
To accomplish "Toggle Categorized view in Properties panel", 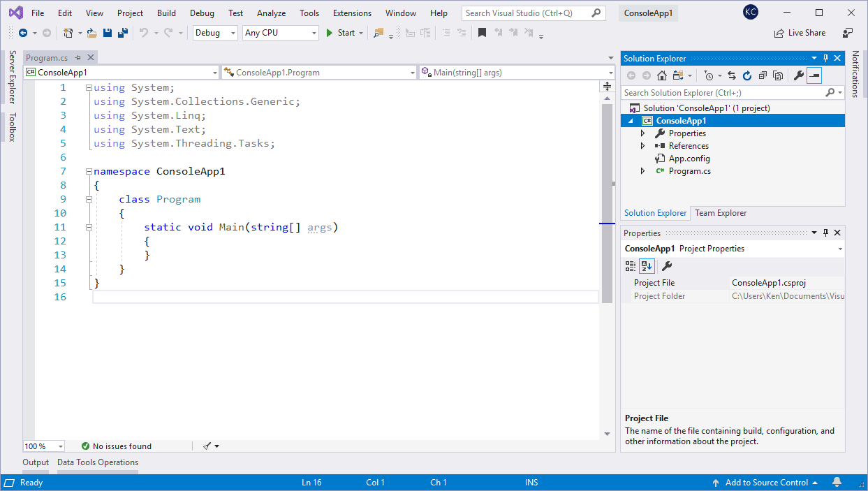I will (x=631, y=266).
